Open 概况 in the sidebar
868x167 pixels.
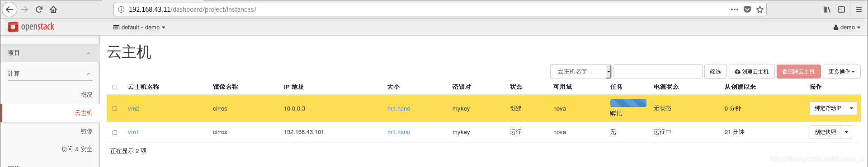[86, 95]
